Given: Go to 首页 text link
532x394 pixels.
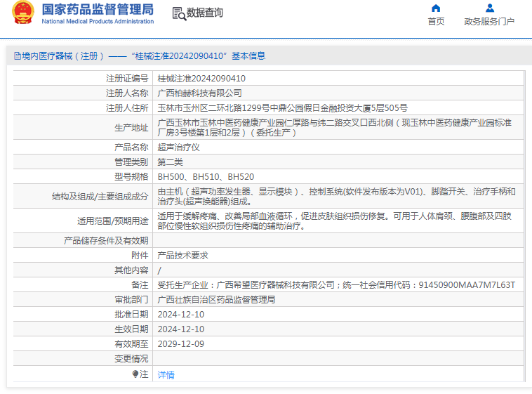Looking at the screenshot, I should pos(436,21).
